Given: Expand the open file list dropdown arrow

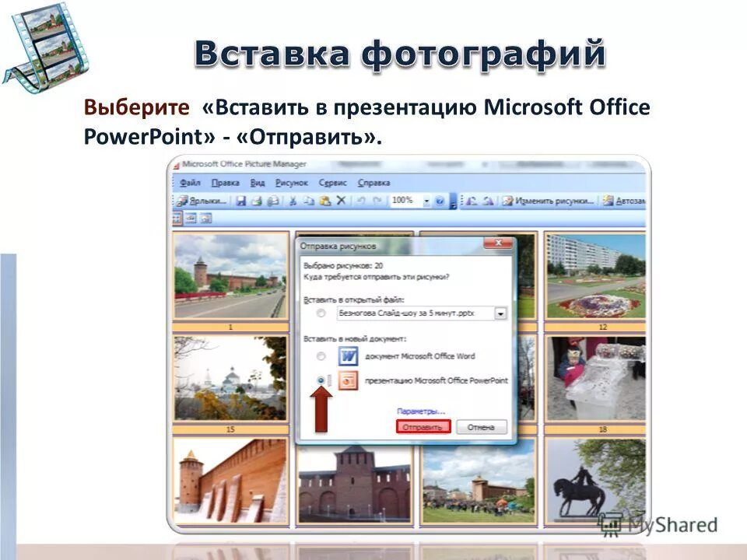Looking at the screenshot, I should (500, 313).
